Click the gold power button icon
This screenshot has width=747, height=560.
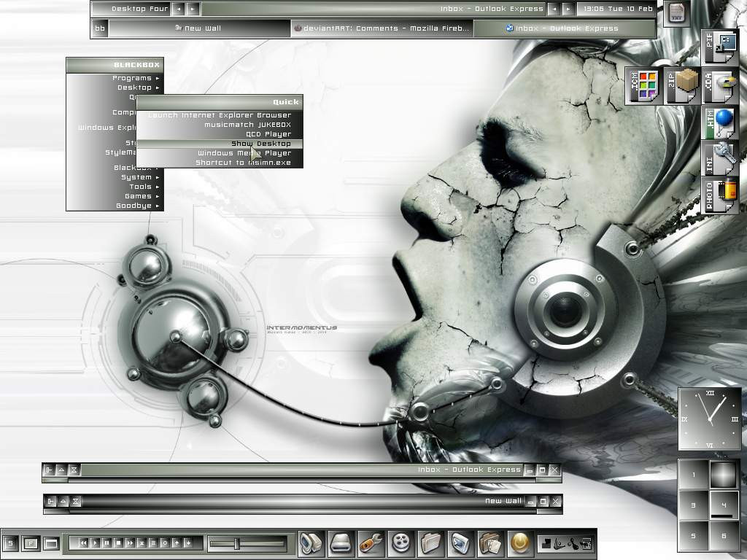[519, 542]
